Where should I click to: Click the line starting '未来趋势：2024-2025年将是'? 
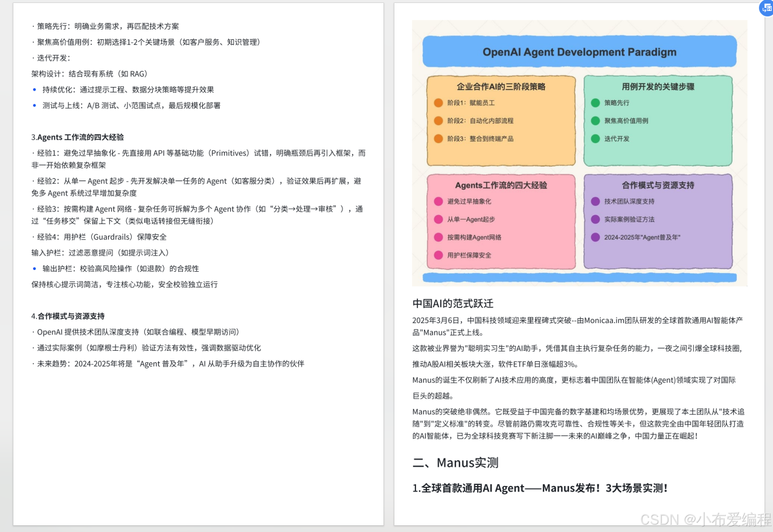(x=168, y=363)
